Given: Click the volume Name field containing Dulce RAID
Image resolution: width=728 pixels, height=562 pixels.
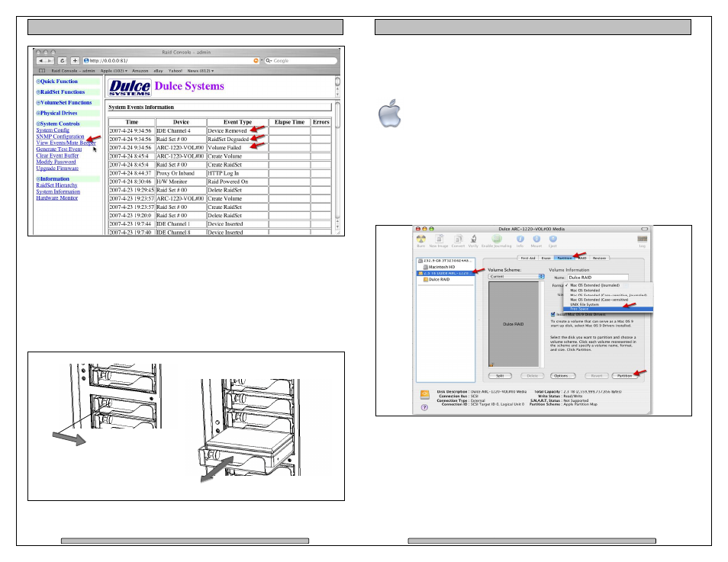Looking at the screenshot, I should (598, 278).
